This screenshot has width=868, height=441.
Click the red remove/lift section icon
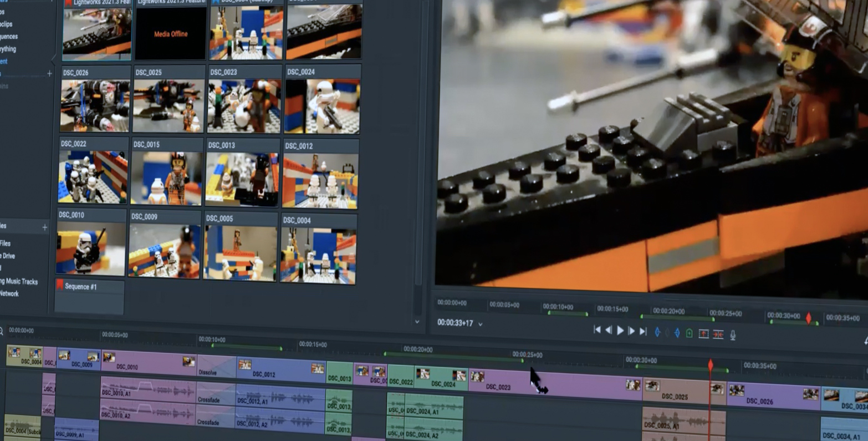(x=703, y=334)
